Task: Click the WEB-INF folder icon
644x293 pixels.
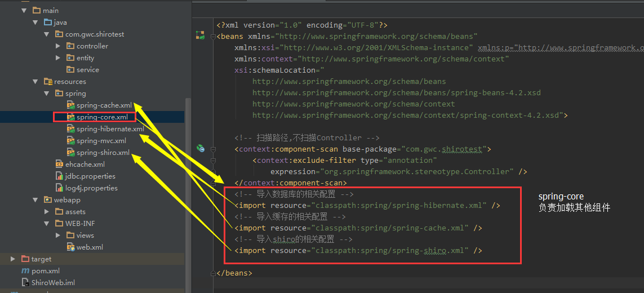Action: tap(59, 224)
